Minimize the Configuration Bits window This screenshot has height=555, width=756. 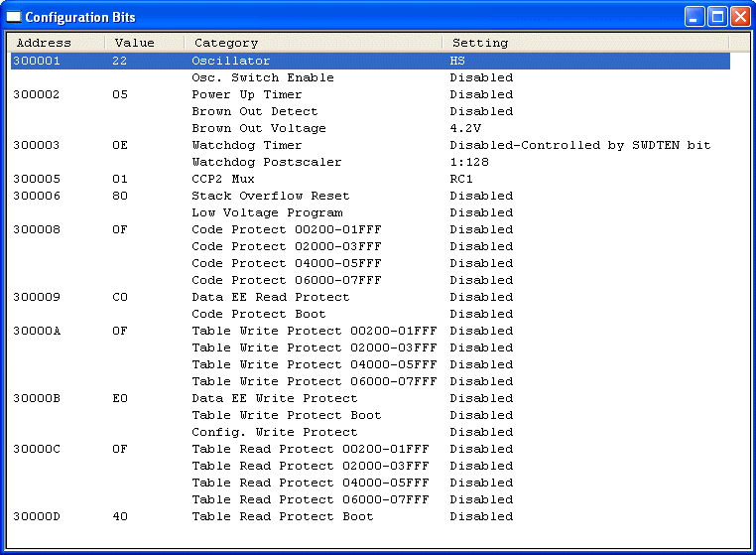point(694,17)
